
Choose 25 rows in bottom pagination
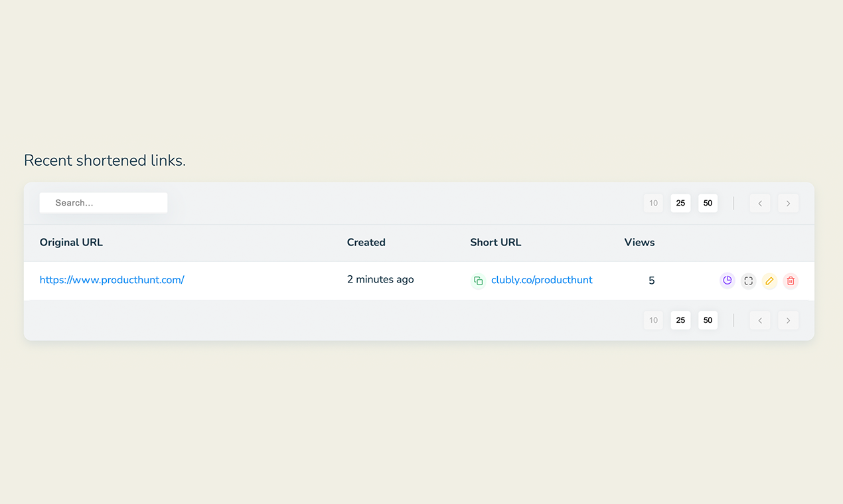point(680,320)
